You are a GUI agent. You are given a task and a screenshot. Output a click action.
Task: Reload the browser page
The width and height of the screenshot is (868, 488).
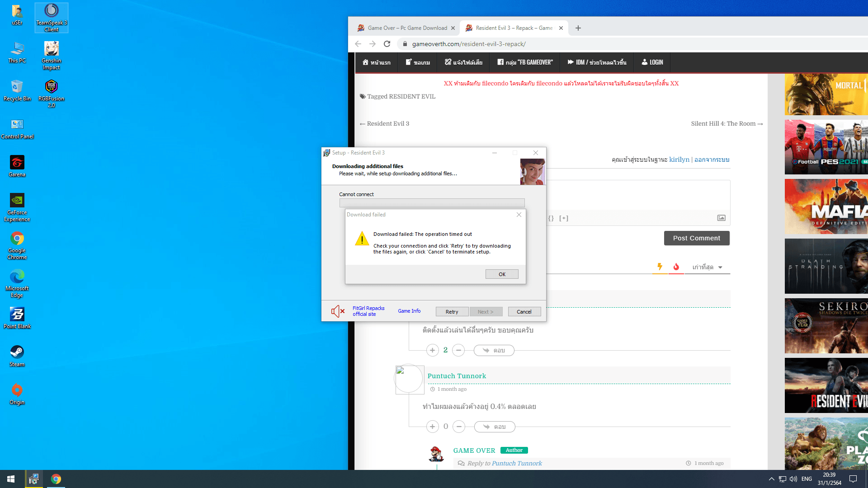point(387,44)
